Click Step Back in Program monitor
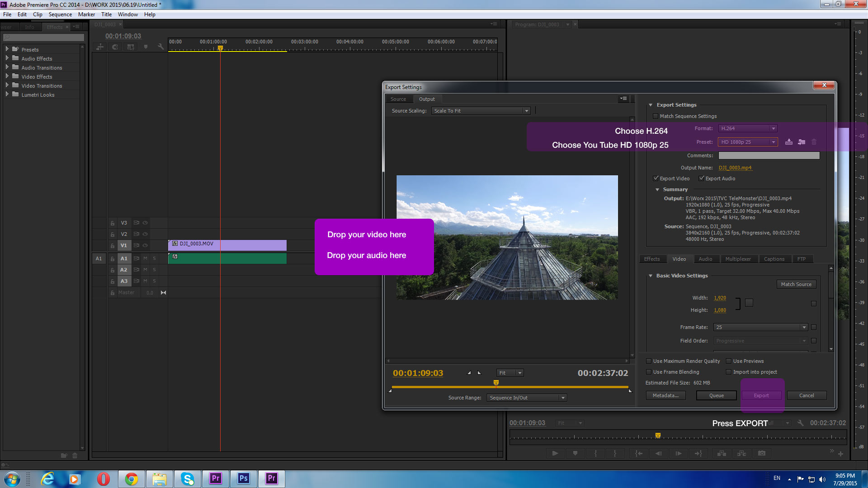The image size is (868, 488). tap(658, 453)
